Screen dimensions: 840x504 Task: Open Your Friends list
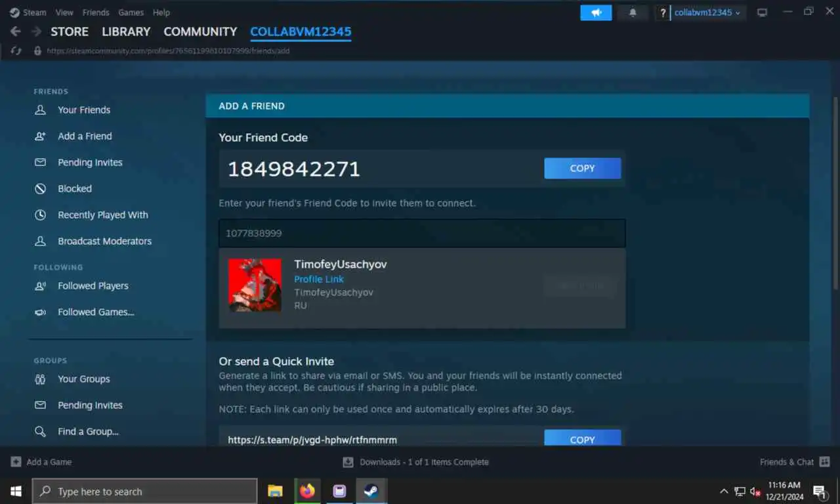click(x=84, y=110)
